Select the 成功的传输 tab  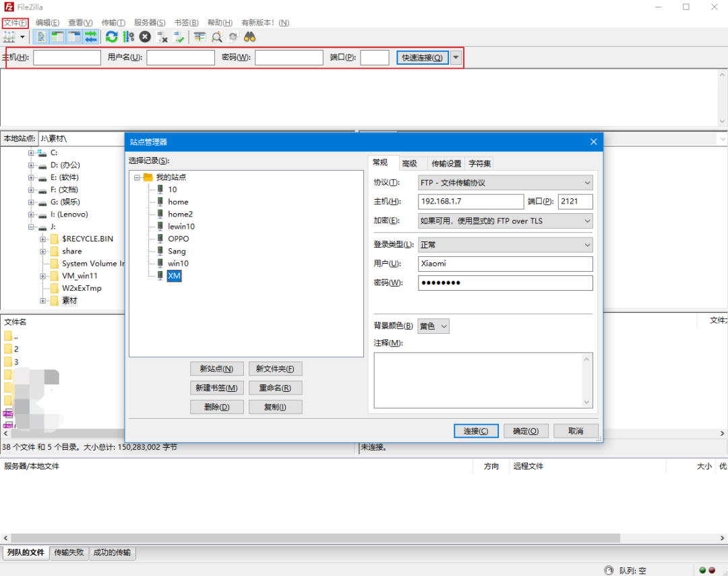[x=112, y=553]
